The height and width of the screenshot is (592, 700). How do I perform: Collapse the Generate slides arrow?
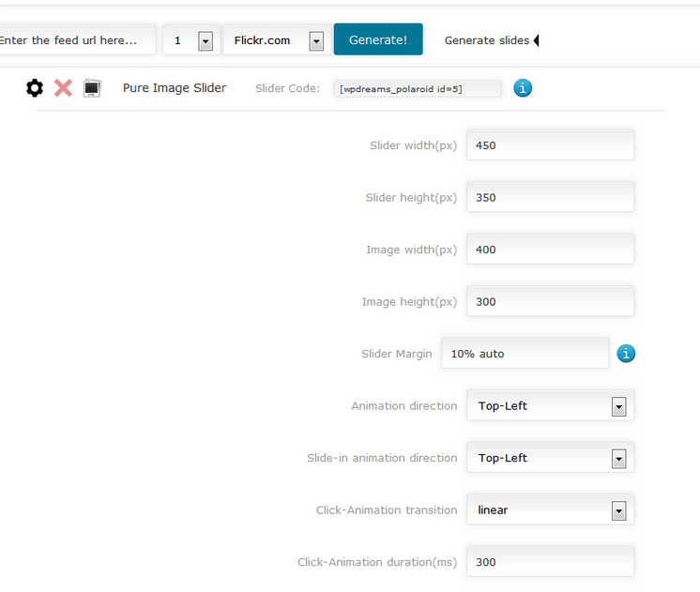tap(536, 40)
